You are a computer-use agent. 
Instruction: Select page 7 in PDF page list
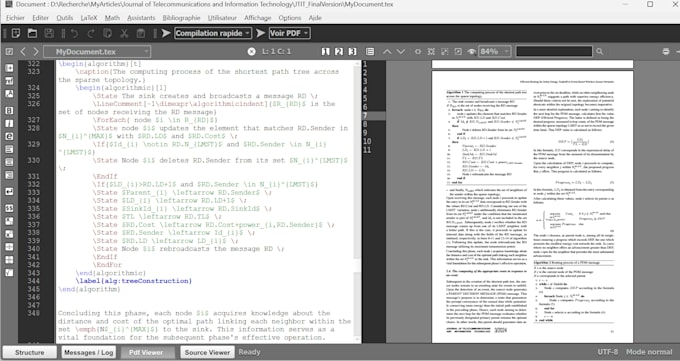(x=374, y=116)
